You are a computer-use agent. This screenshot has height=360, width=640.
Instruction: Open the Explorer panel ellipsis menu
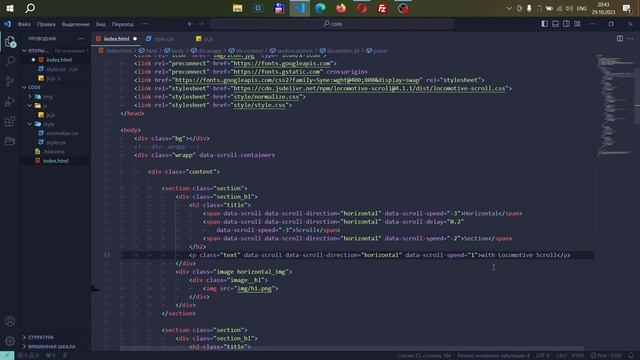pos(81,39)
